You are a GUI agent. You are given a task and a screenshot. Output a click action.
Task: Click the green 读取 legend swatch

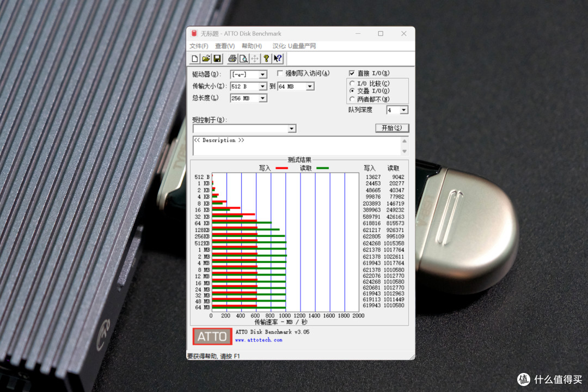pos(322,168)
